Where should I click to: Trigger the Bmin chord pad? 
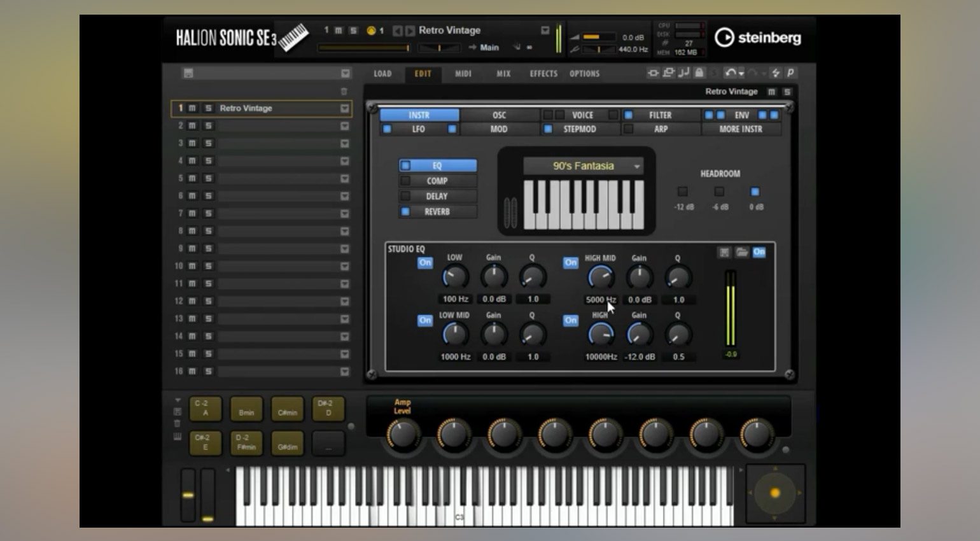pos(246,409)
